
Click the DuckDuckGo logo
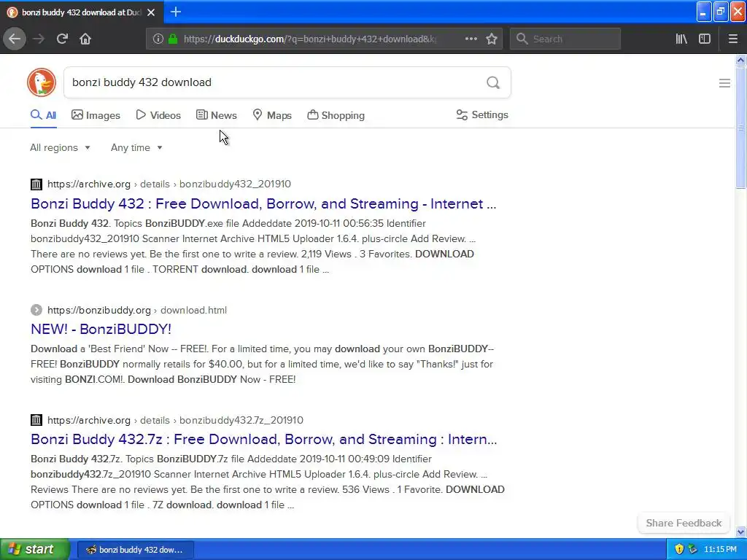click(42, 82)
